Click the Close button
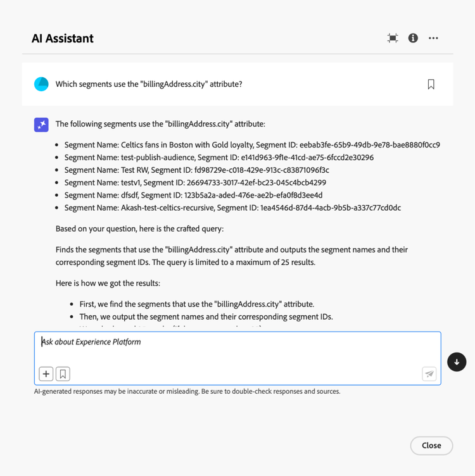 431,446
